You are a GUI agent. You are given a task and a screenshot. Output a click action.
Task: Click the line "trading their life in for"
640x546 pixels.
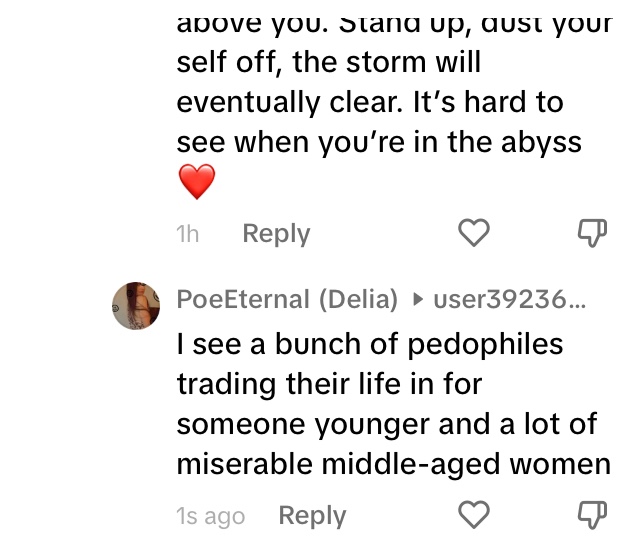330,384
